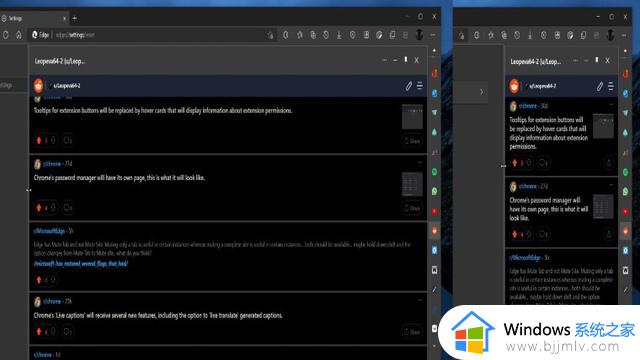Click the downloads icon in the Settings window toolbar
The image size is (640, 360).
tap(339, 35)
